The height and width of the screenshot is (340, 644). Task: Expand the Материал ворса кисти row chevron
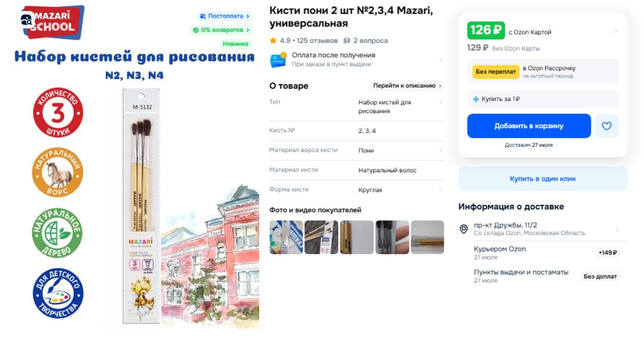tap(440, 150)
